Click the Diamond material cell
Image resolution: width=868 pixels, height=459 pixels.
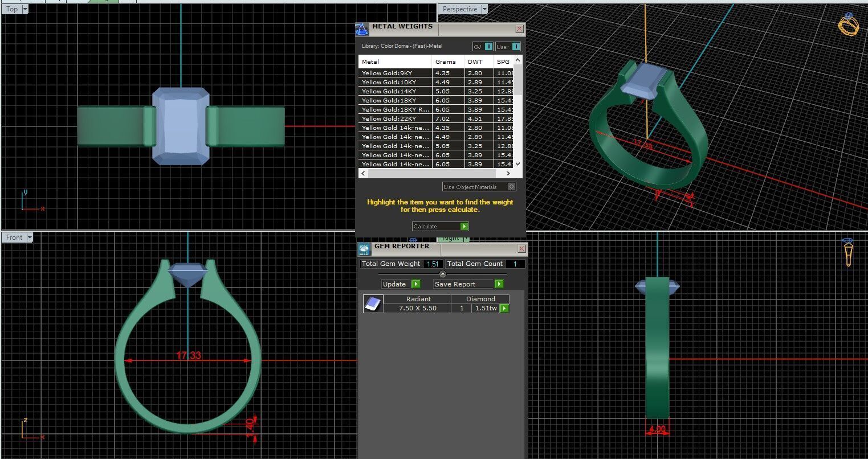coord(480,298)
